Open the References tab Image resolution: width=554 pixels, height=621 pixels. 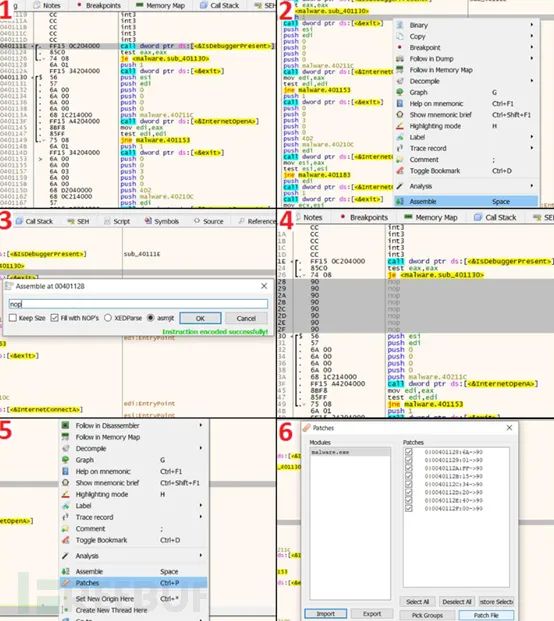point(257,221)
